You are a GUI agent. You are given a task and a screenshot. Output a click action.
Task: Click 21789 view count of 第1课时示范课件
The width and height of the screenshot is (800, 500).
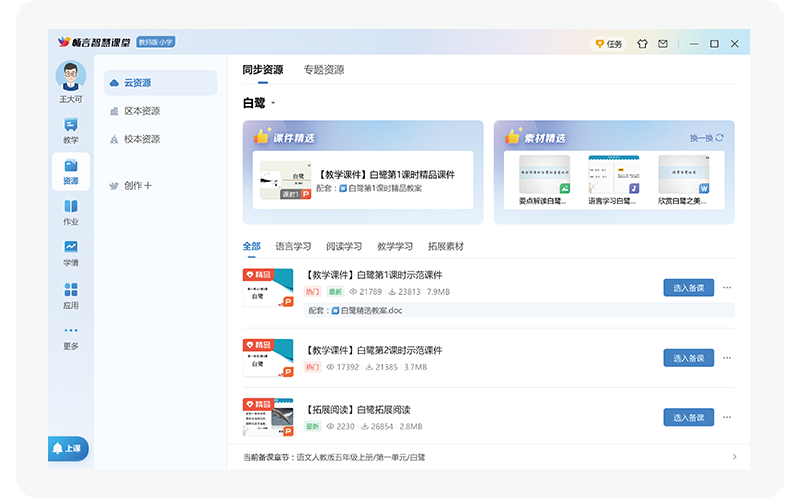pos(366,292)
